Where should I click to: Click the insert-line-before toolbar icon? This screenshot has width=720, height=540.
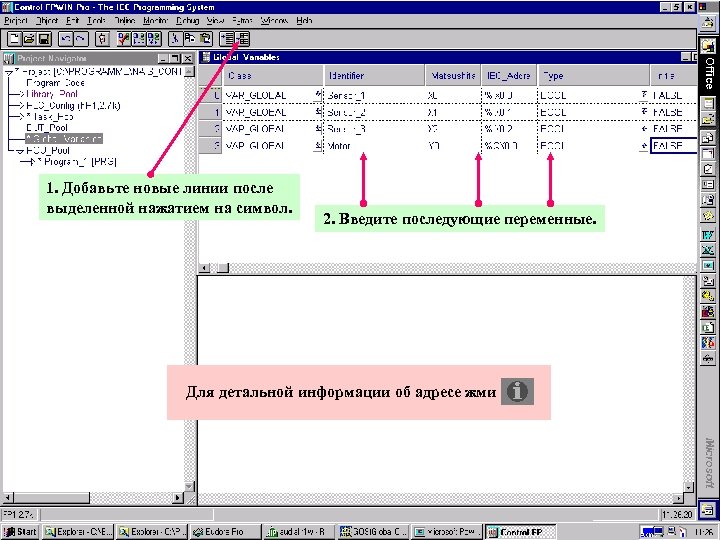[x=227, y=39]
